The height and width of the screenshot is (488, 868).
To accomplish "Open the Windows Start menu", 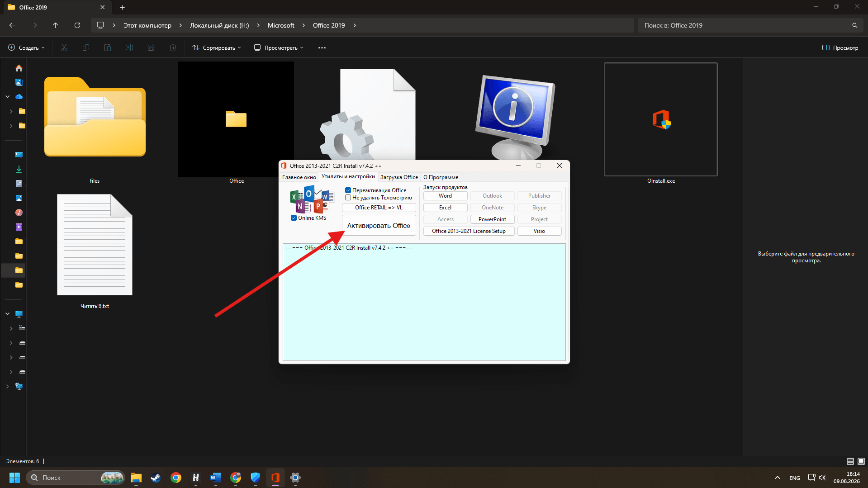I will pyautogui.click(x=14, y=478).
